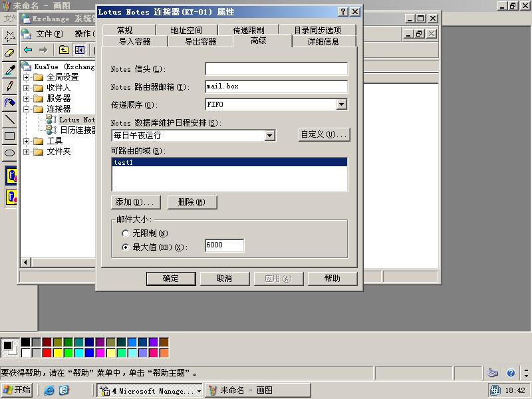Click the 自定义(U)... button
This screenshot has width=532, height=399.
[324, 135]
